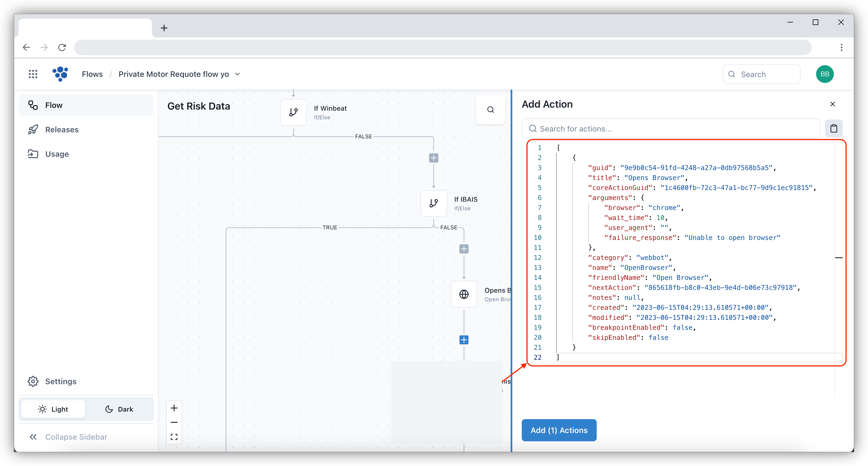Click the blue plus below Opens Browser
Image resolution: width=868 pixels, height=466 pixels.
click(464, 340)
